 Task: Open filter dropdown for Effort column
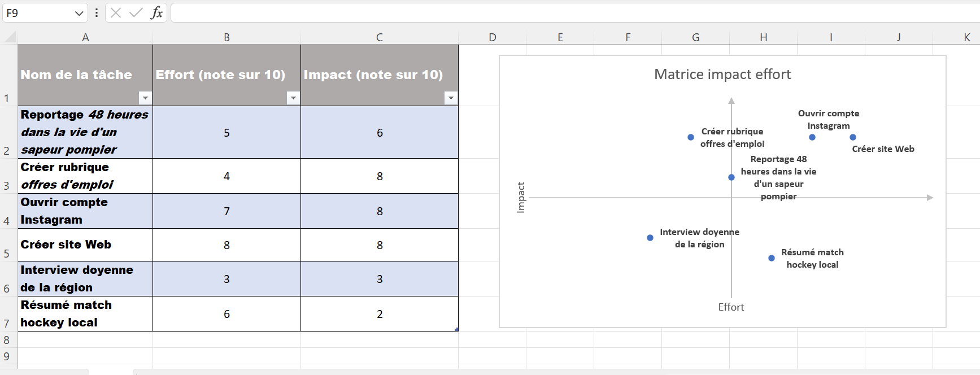293,98
